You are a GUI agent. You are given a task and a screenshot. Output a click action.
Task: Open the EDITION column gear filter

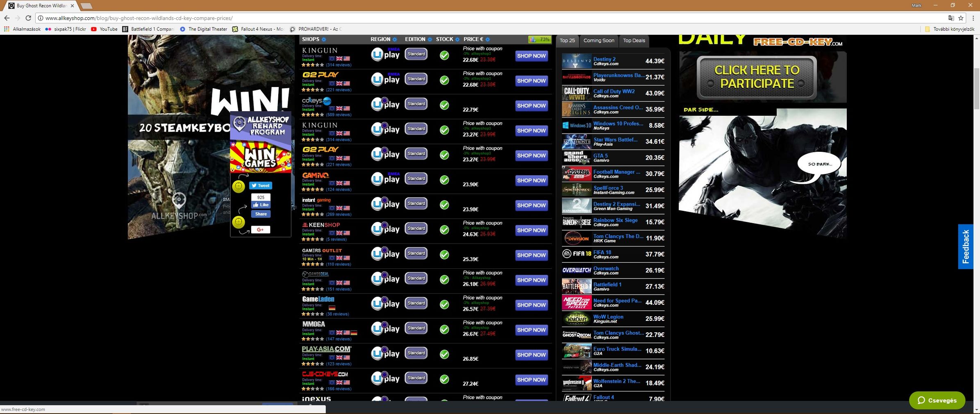pos(430,39)
